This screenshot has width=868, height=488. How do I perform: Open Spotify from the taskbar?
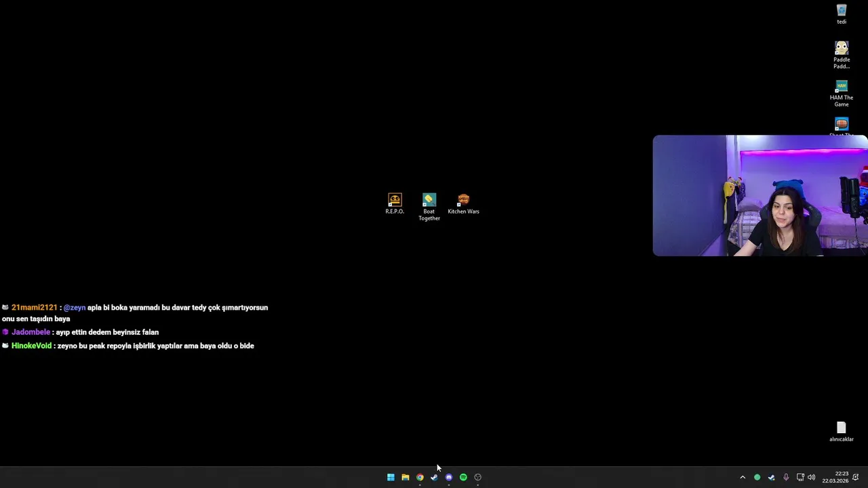(x=463, y=477)
